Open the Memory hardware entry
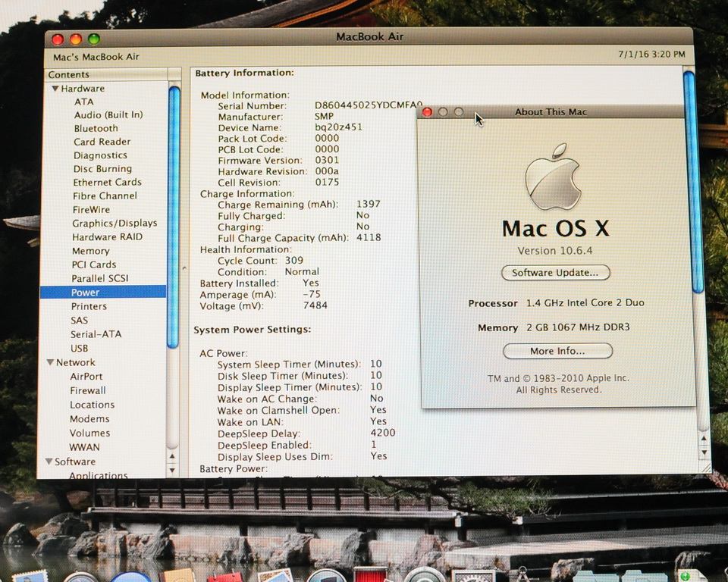The width and height of the screenshot is (728, 582). click(x=90, y=251)
